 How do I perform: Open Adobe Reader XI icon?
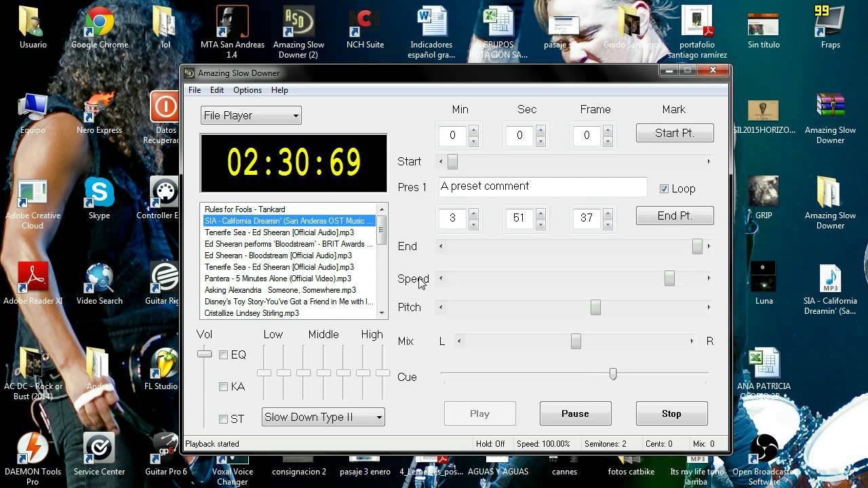click(x=33, y=283)
